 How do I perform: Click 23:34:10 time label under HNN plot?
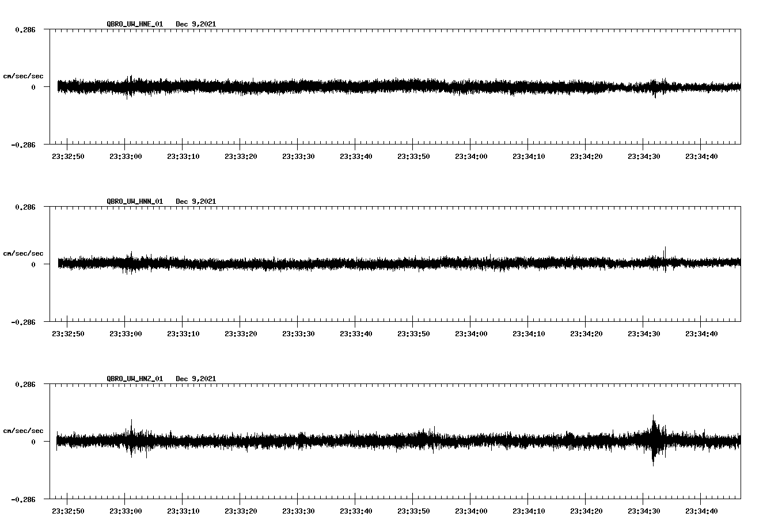[x=529, y=333]
